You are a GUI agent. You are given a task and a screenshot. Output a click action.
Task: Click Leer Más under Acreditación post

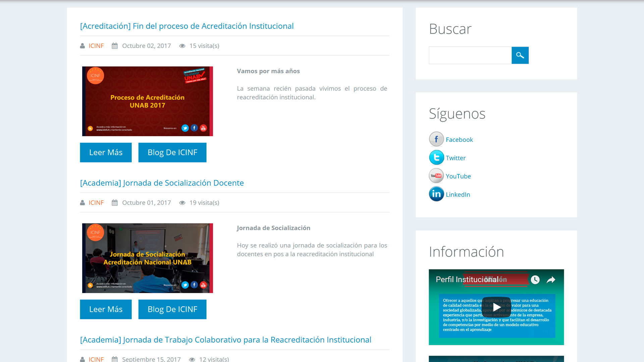pos(106,153)
